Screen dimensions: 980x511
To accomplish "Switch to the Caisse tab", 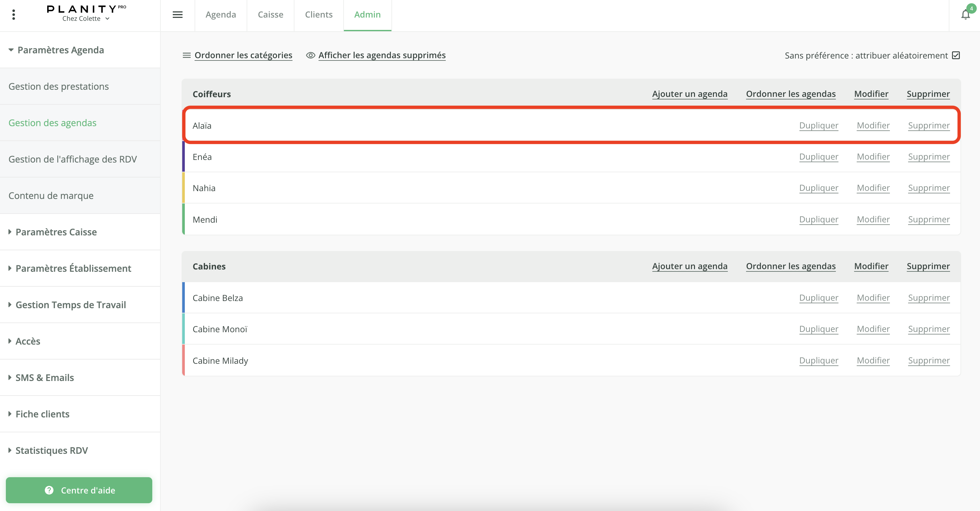I will 270,14.
